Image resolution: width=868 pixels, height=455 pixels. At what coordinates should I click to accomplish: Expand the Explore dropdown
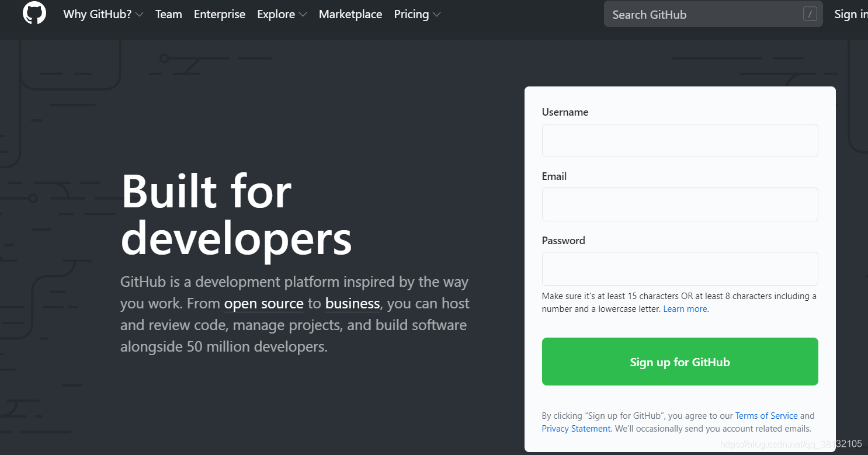[x=282, y=14]
